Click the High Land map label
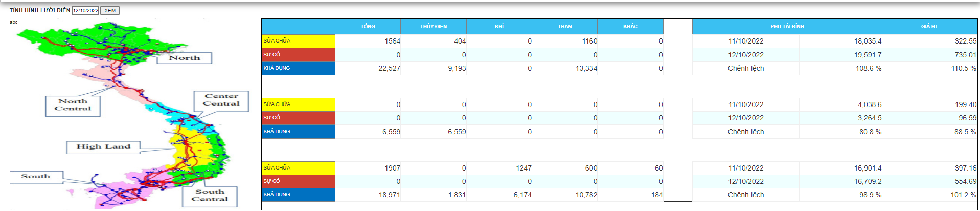 point(103,147)
